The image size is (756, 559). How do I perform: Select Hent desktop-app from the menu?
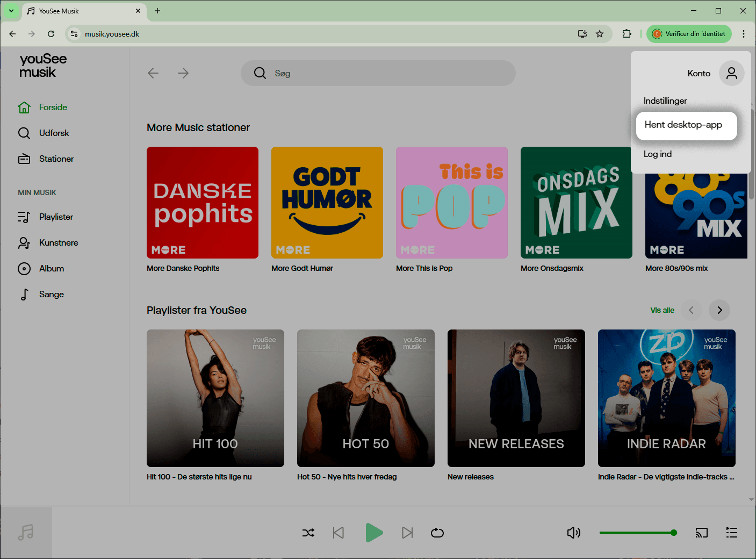click(x=683, y=124)
